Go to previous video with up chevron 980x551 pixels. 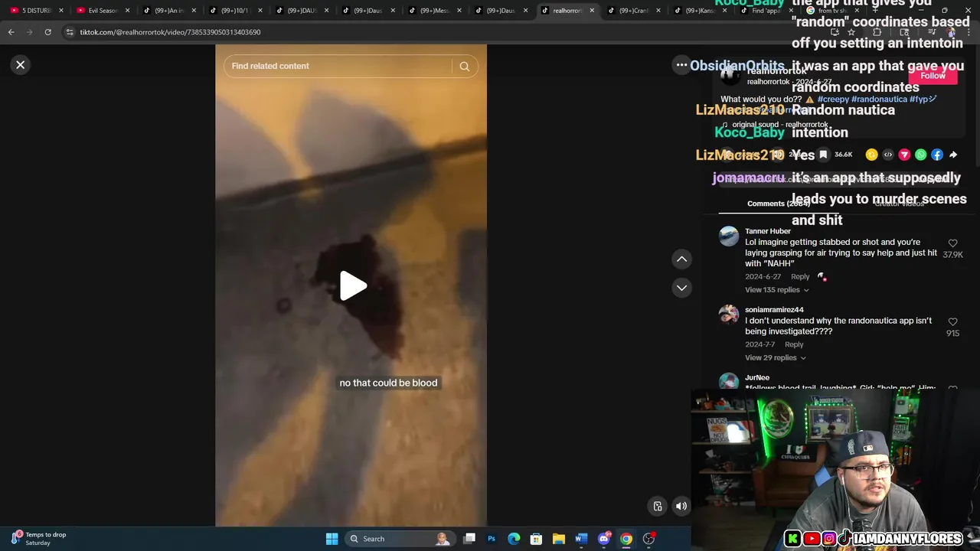681,259
